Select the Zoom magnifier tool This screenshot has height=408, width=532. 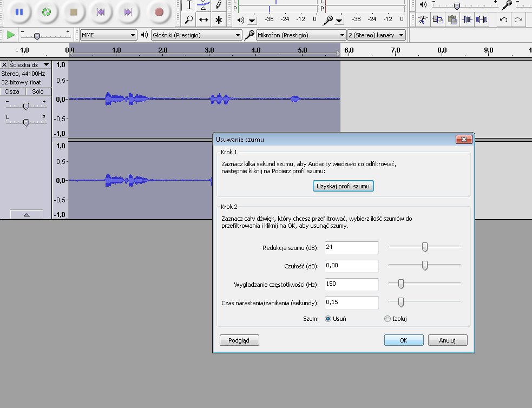pos(189,19)
